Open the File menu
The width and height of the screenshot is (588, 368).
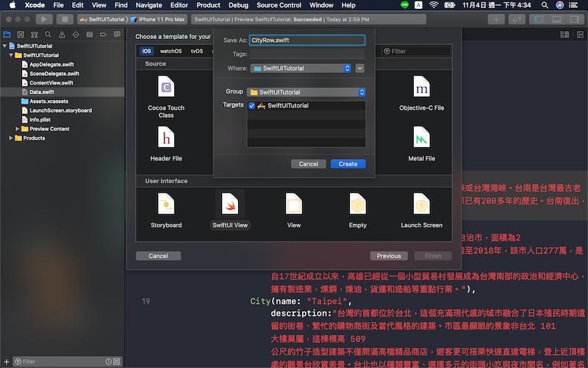[58, 5]
